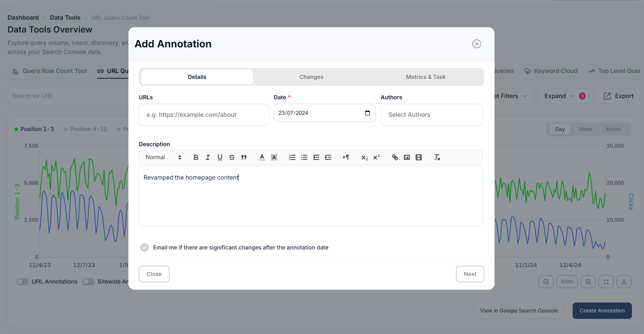Switch to the Metrics & Task tab
The image size is (644, 334).
(425, 77)
